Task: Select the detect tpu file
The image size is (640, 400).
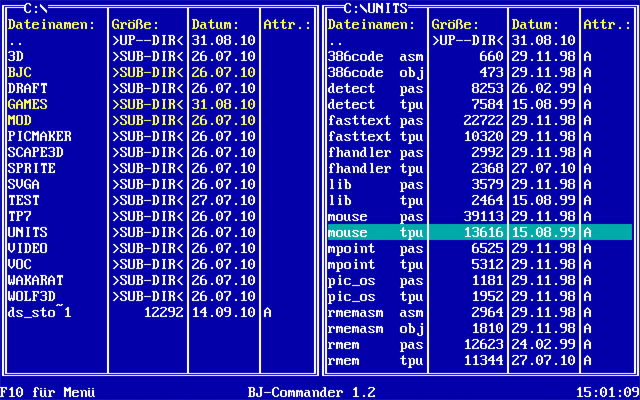Action: 376,104
